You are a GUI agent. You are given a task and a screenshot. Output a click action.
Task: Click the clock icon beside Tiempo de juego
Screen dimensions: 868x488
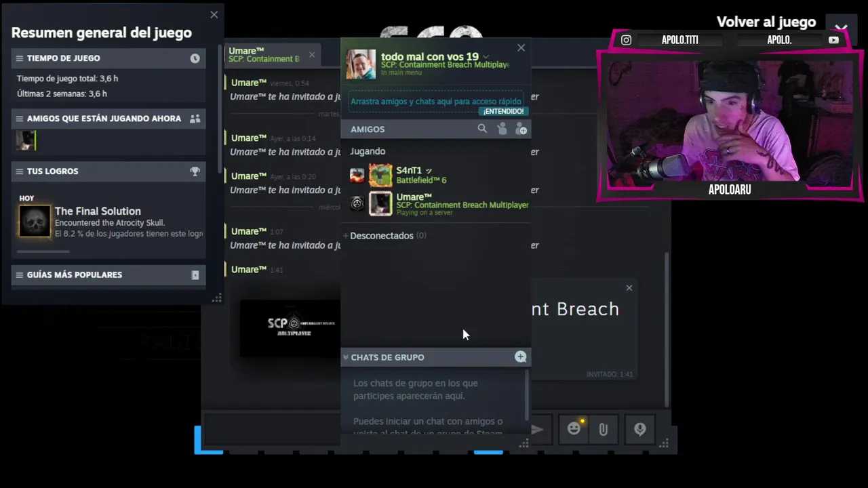click(x=195, y=58)
